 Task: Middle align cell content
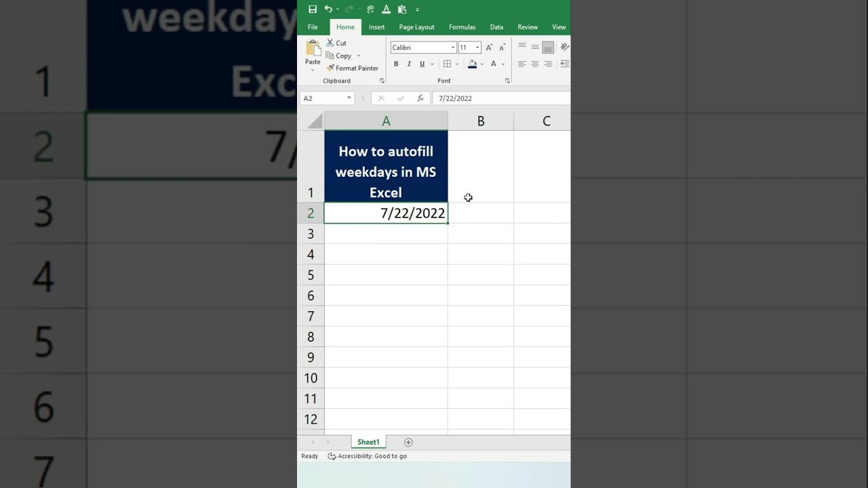pyautogui.click(x=535, y=47)
